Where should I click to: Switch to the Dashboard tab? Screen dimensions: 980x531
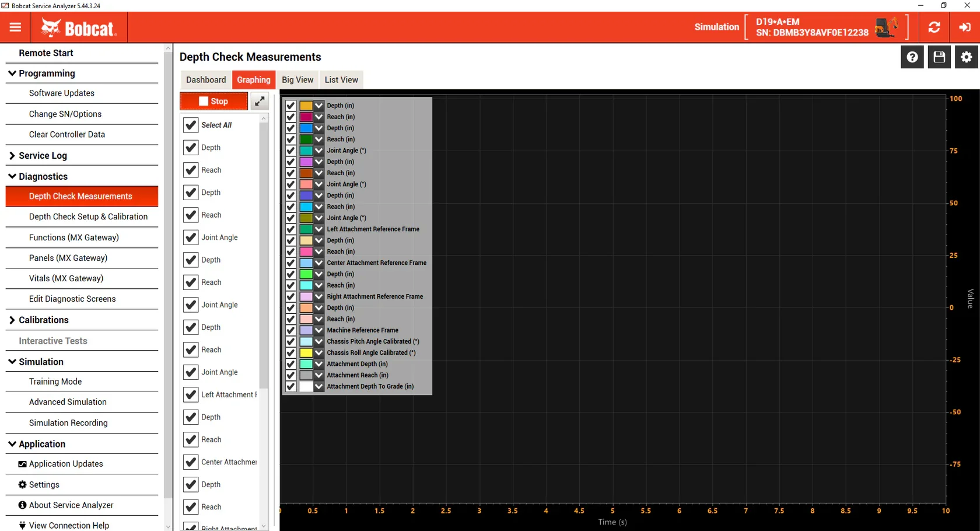[x=206, y=80]
